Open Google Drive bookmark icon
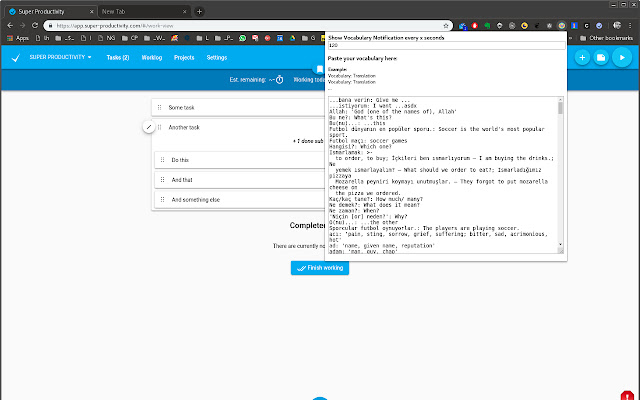The height and width of the screenshot is (400, 640). [293, 38]
